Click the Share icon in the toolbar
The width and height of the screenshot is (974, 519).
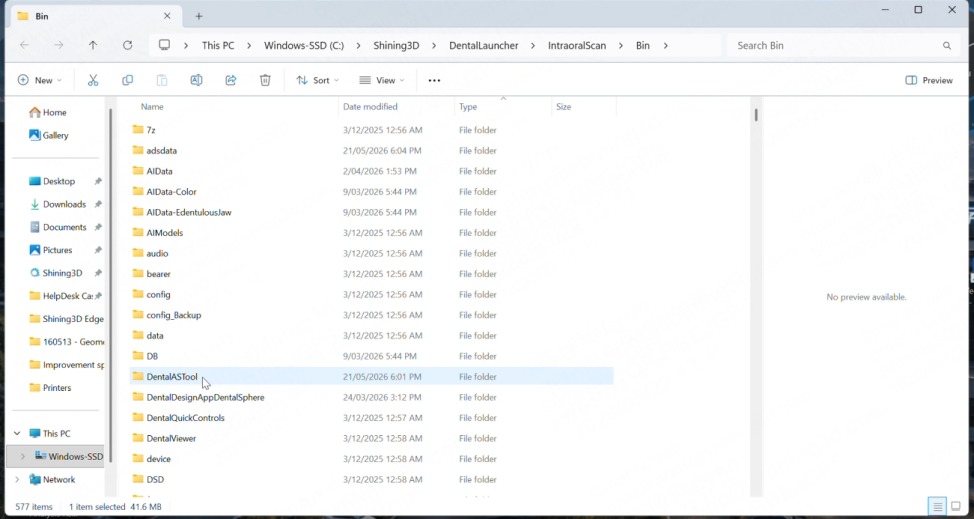230,80
